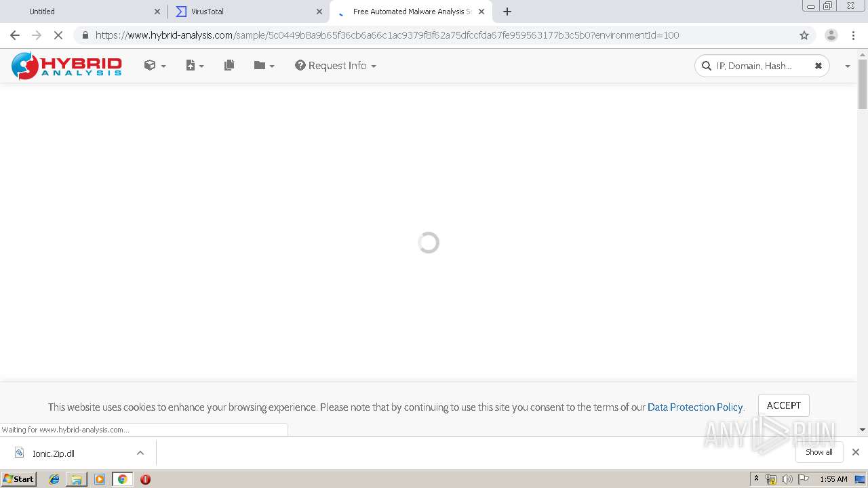Open network tray icon
This screenshot has width=868, height=488.
point(771,479)
